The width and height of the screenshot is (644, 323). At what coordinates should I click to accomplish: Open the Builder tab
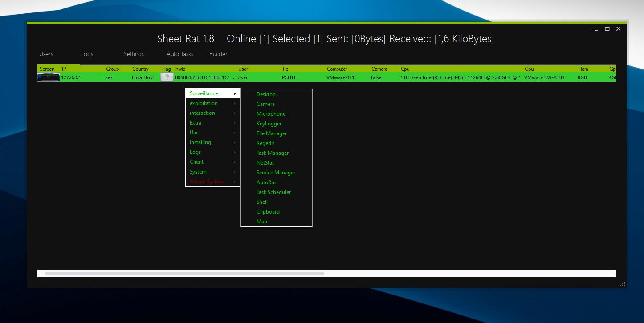pyautogui.click(x=218, y=54)
